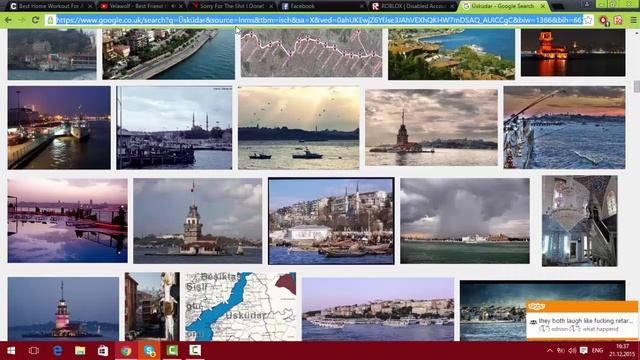Viewport: 640px width, 360px height.
Task: Bookmark this page with the star icon
Action: click(588, 20)
